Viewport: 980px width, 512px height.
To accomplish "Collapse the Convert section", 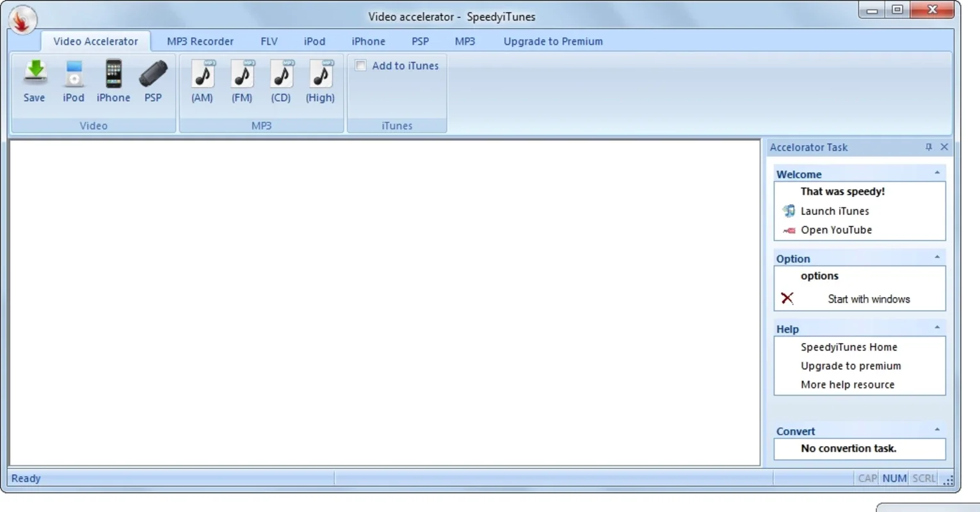I will tap(937, 430).
